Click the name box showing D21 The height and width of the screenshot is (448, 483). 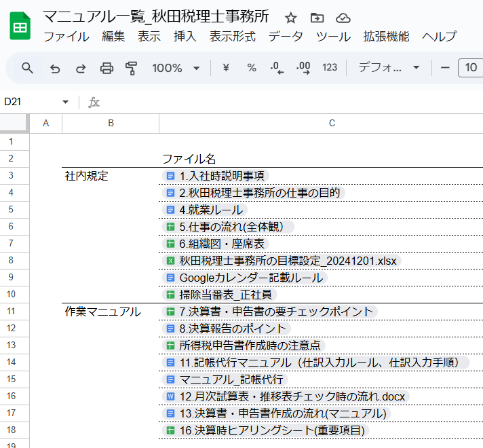pyautogui.click(x=31, y=102)
